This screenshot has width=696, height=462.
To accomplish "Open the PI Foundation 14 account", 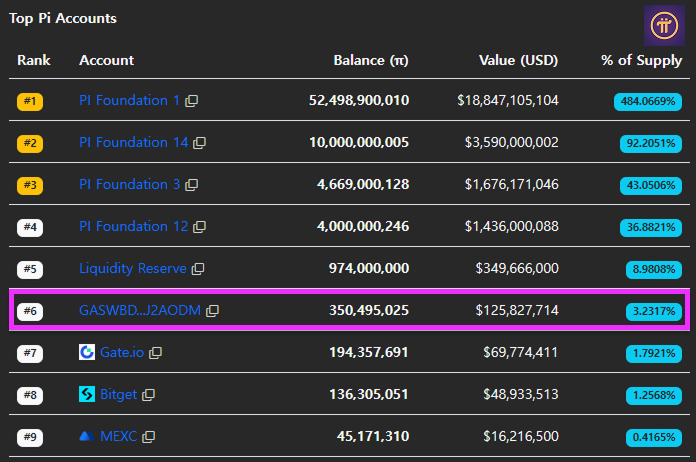I will click(133, 142).
